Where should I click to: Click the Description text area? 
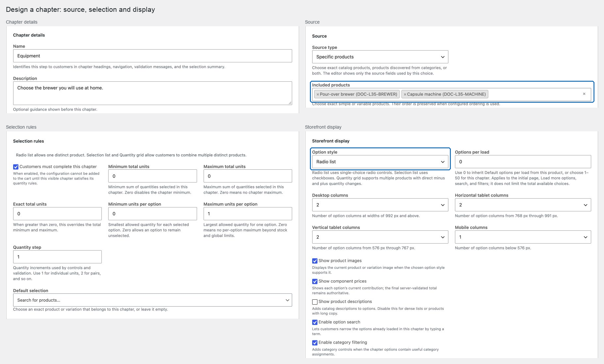coord(152,93)
